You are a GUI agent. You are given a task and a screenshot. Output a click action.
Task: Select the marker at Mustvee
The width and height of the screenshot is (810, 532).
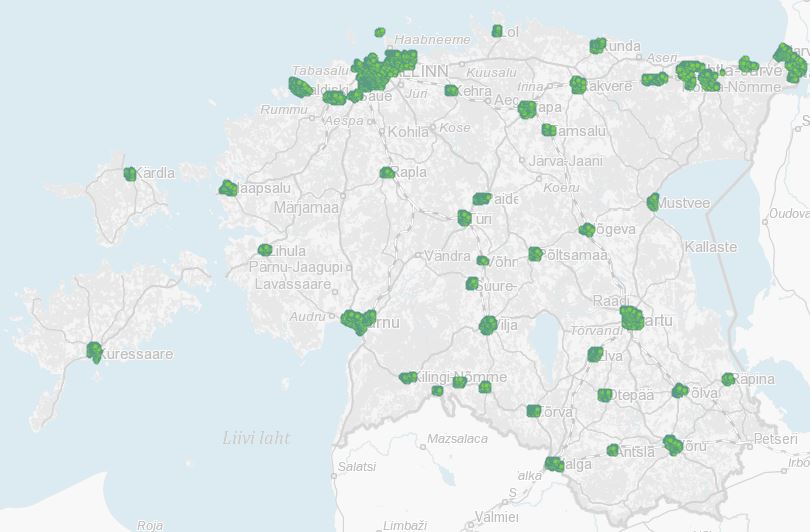coord(653,202)
